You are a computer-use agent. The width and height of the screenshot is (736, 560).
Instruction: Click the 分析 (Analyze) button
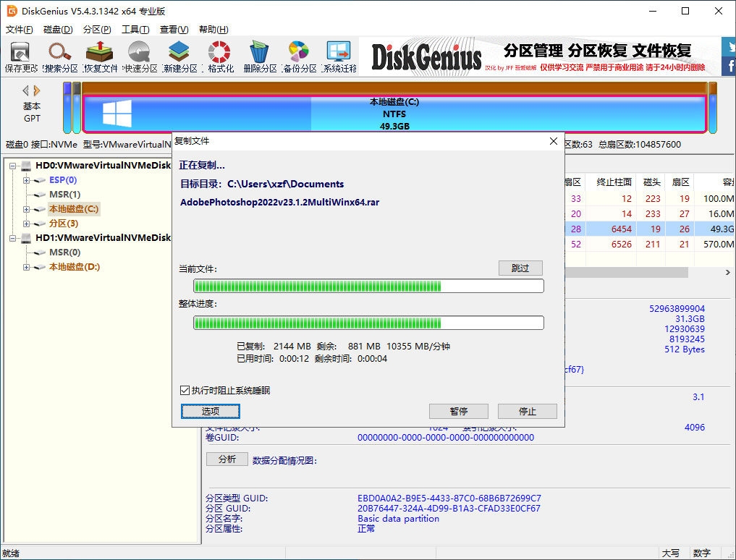point(227,459)
